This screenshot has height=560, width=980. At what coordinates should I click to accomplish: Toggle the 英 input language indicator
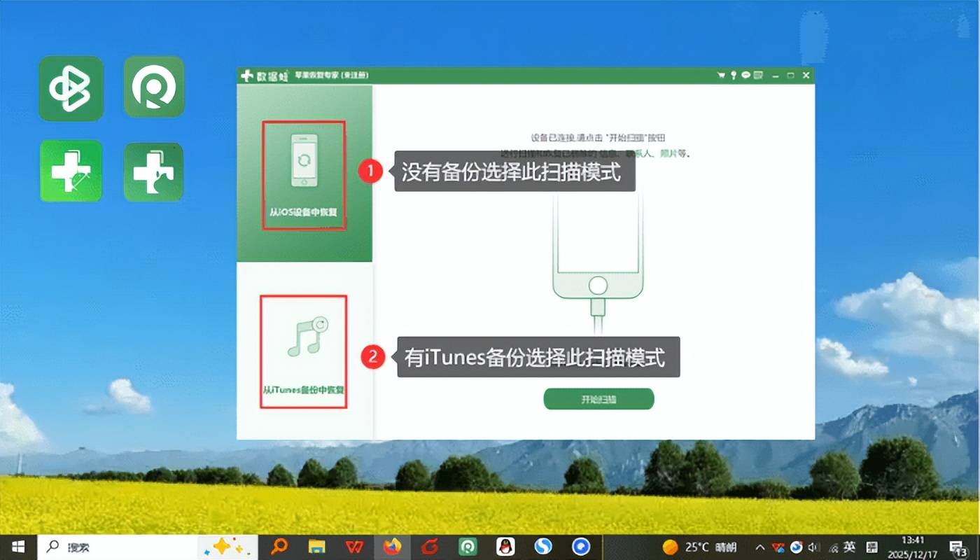pyautogui.click(x=849, y=547)
